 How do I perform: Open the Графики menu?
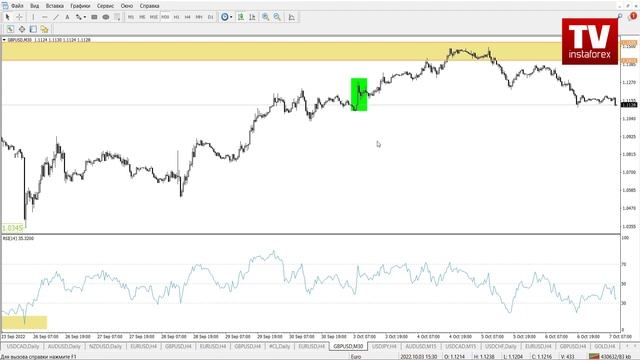[x=80, y=6]
